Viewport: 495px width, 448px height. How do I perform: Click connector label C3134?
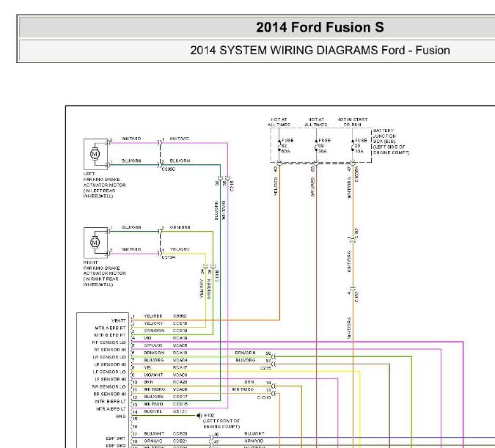click(168, 257)
